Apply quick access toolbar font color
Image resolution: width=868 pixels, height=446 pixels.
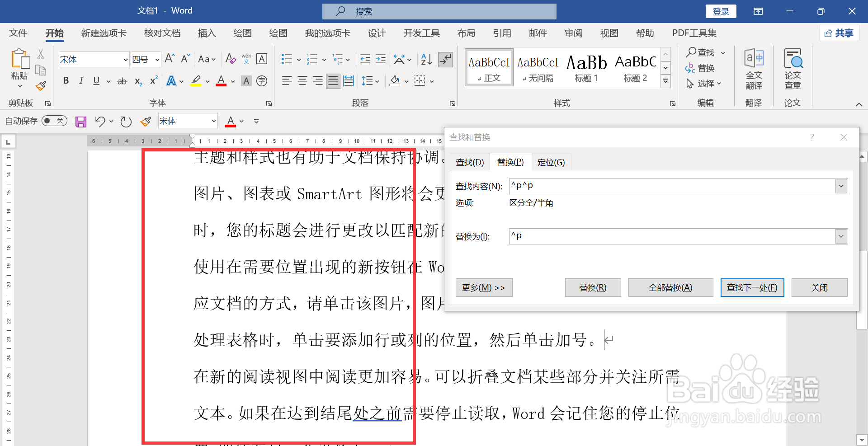(x=231, y=121)
